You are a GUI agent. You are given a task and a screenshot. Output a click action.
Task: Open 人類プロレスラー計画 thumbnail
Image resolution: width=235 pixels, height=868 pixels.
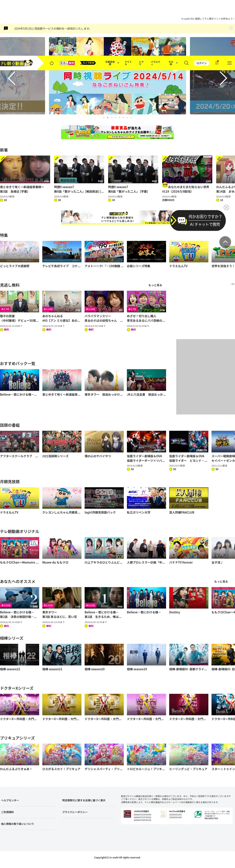(x=146, y=547)
